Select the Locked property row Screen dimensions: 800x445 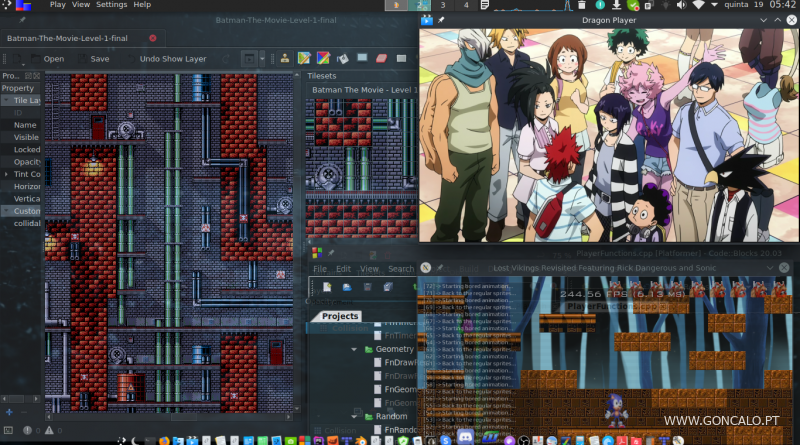pyautogui.click(x=21, y=150)
